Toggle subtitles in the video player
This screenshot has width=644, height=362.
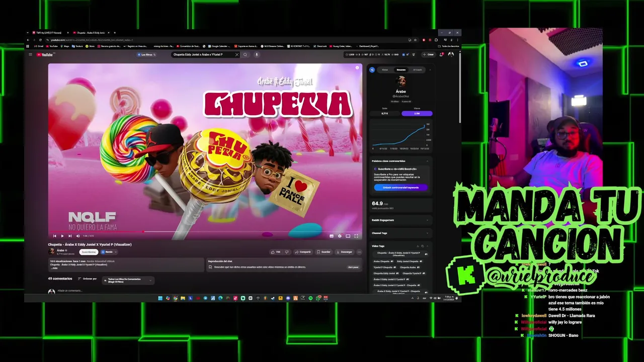click(332, 236)
